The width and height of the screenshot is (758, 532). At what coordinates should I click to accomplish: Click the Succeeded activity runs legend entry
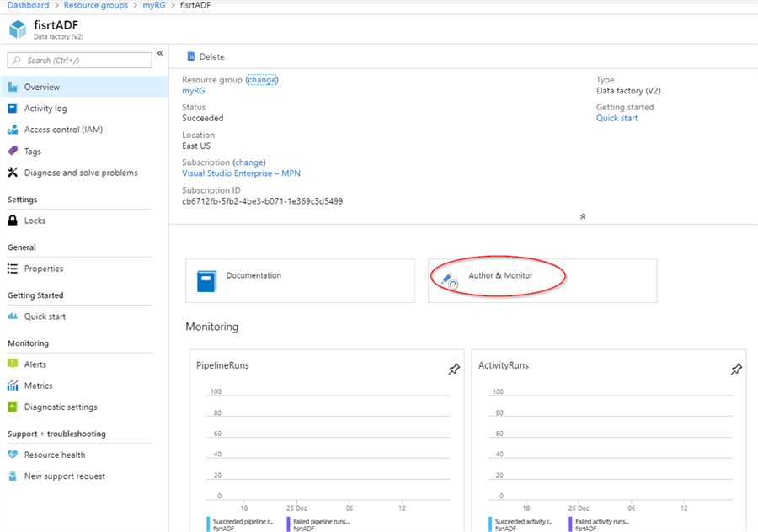[x=520, y=524]
